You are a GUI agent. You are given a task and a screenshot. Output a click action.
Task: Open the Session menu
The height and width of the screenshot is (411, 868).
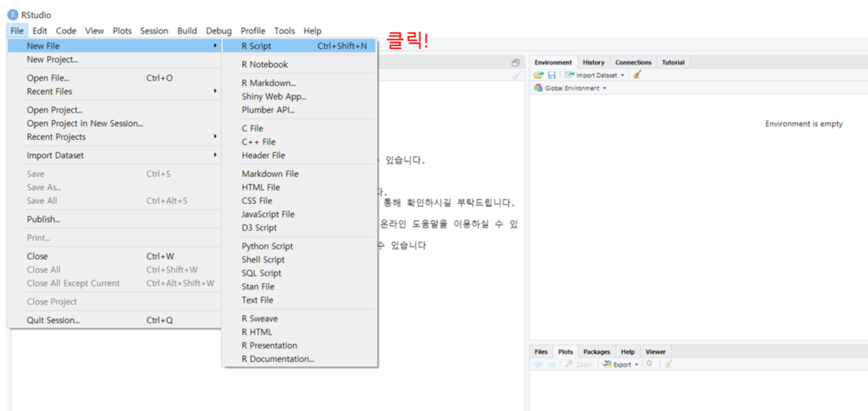coord(154,31)
